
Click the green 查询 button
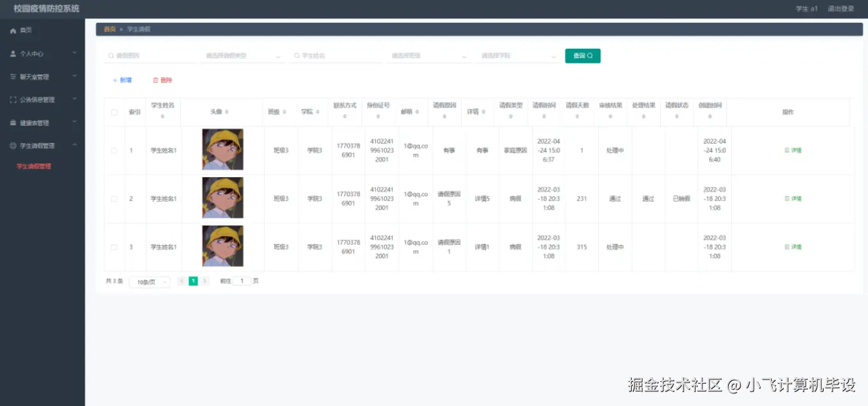coord(582,56)
